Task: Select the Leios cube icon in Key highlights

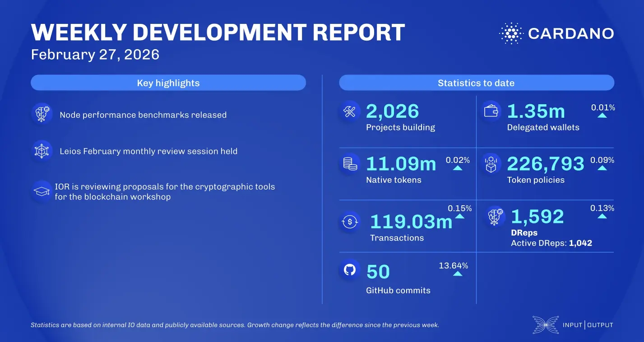Action: click(42, 151)
